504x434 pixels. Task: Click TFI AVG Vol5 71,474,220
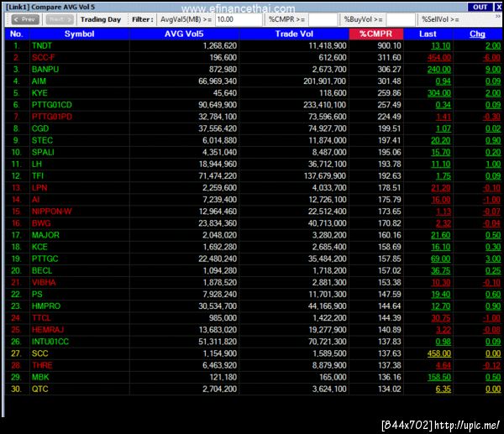click(218, 176)
